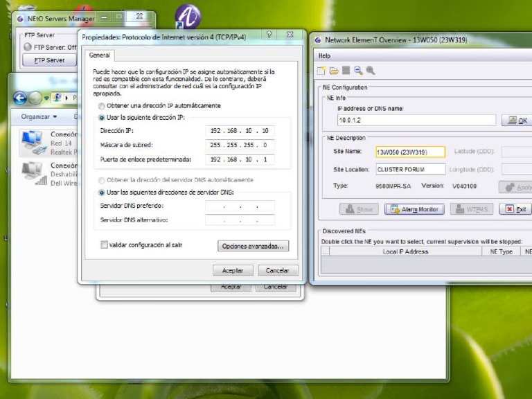Click the open folder icon in NE Overview toolbar

point(333,71)
